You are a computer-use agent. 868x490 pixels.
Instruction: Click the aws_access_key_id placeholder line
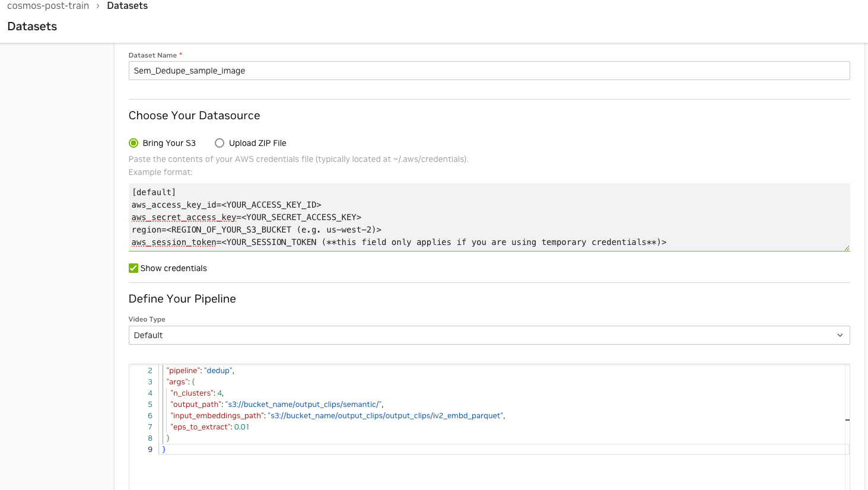[x=227, y=204]
